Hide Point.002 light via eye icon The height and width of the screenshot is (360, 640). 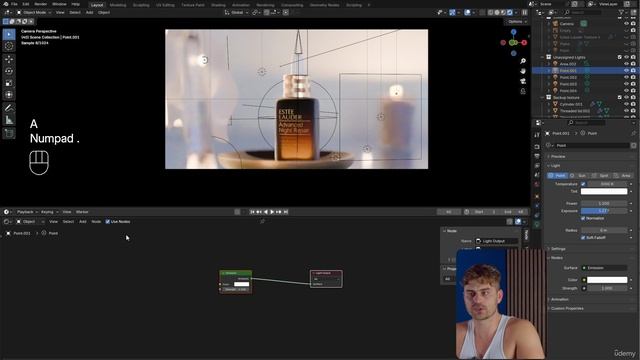626,78
